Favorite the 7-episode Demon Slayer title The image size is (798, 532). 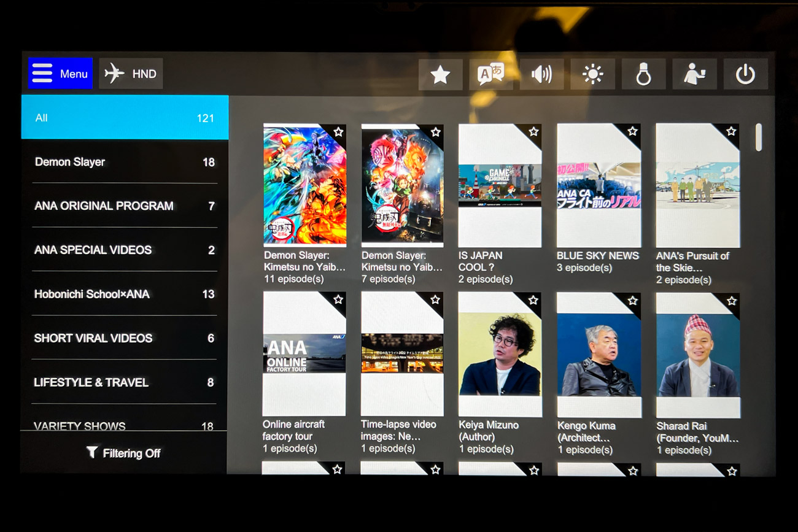coord(436,132)
